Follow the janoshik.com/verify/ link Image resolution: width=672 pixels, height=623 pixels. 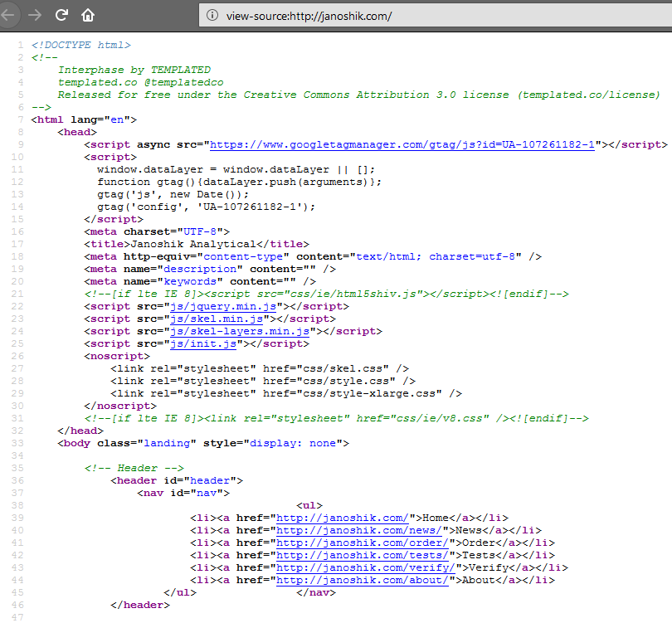point(367,567)
